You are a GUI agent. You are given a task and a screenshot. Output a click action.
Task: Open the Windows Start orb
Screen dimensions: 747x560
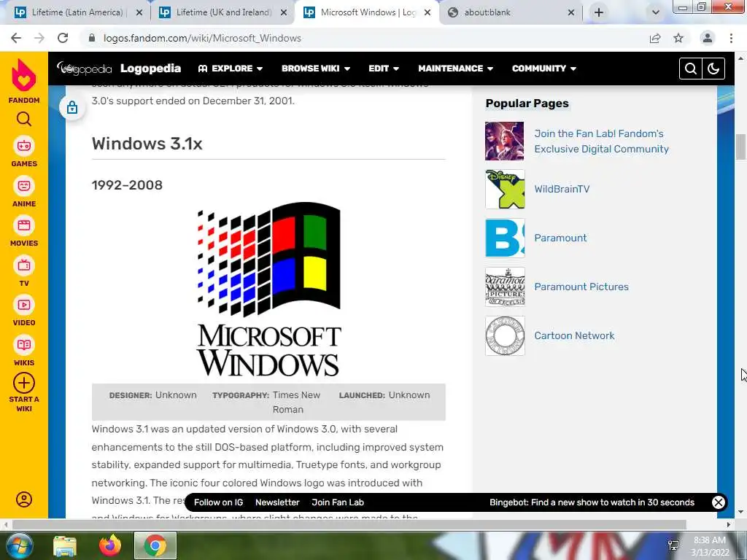click(19, 545)
